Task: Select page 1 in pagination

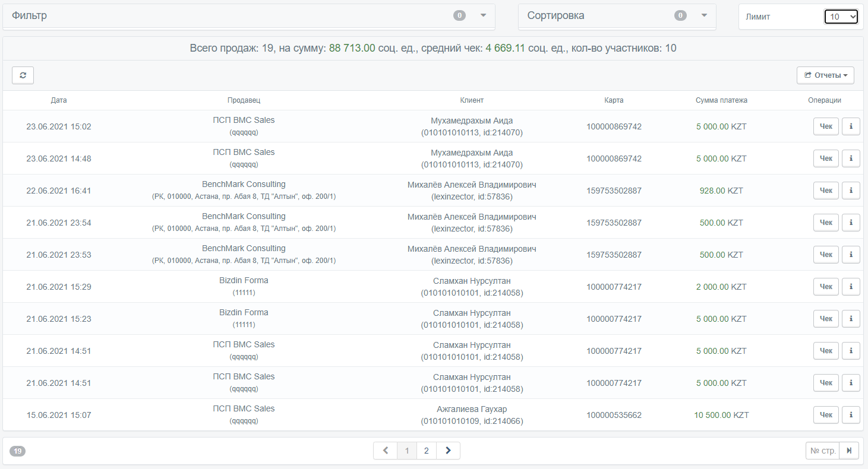Action: (407, 451)
